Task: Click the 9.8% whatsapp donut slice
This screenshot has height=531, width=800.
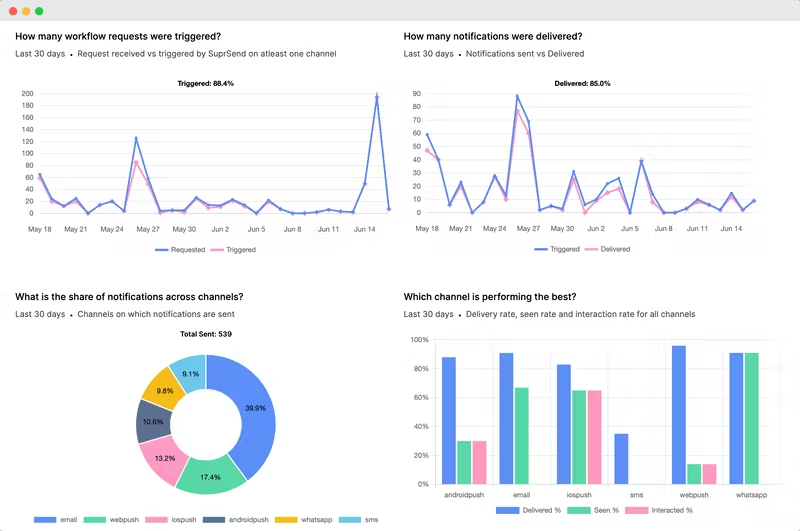Action: (x=165, y=391)
